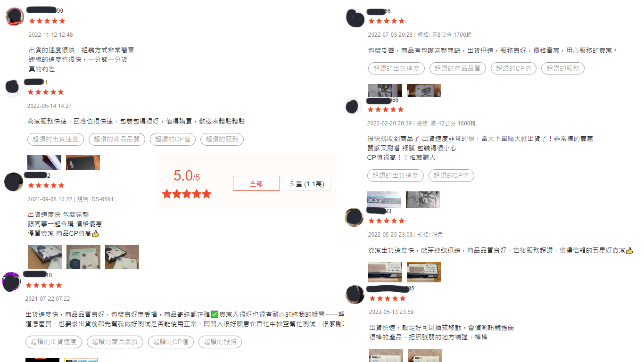Open XST box photo in 2022-02-20 review
The image size is (644, 362).
click(384, 199)
